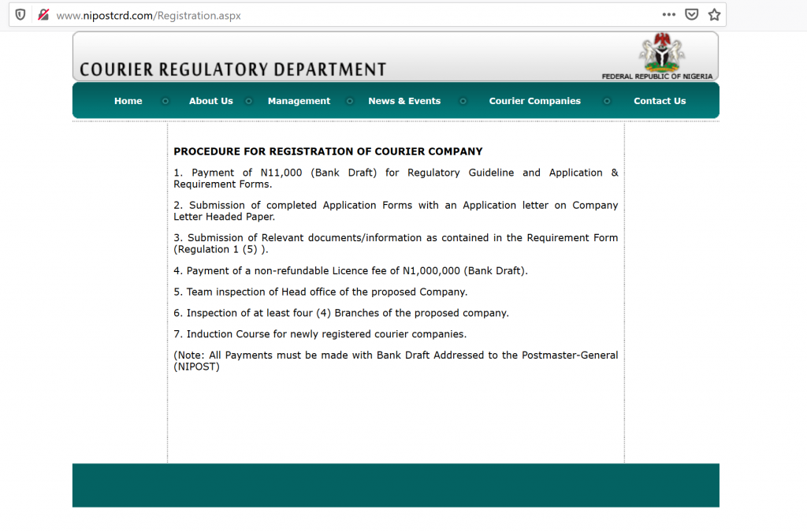Open the About Us page
The width and height of the screenshot is (807, 532).
coord(210,101)
